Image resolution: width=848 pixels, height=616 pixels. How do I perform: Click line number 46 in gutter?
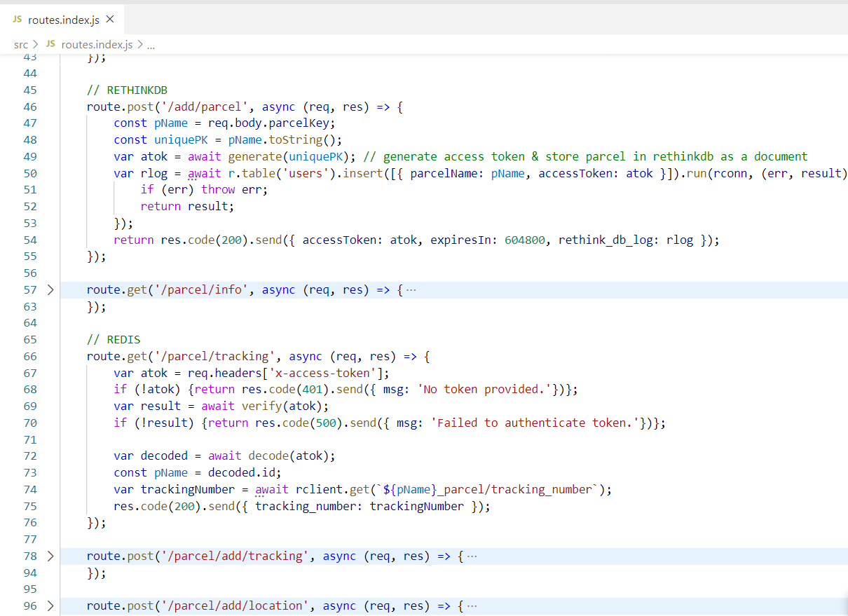coord(29,107)
